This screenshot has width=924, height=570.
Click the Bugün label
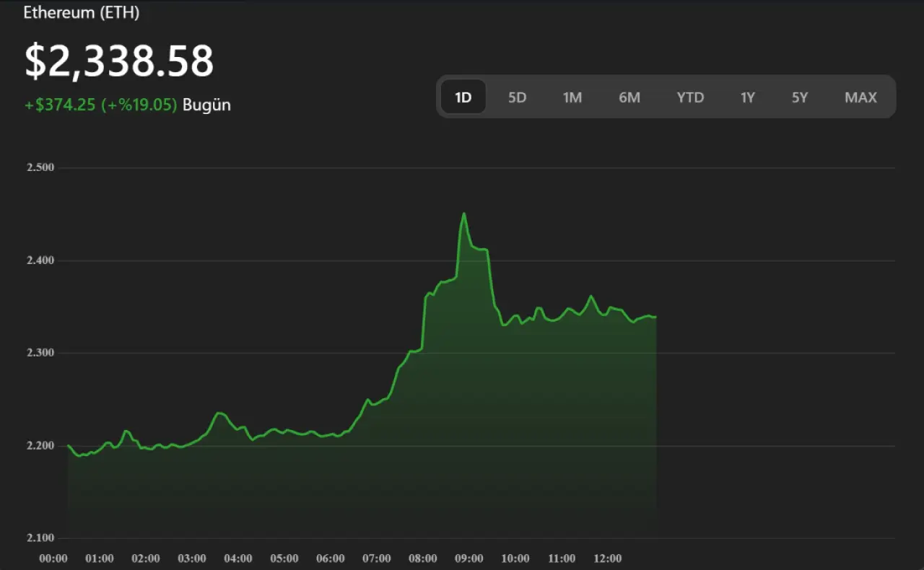(x=206, y=105)
